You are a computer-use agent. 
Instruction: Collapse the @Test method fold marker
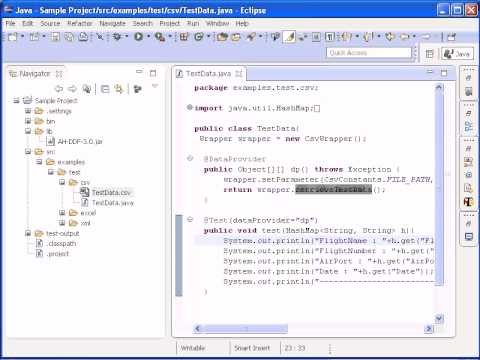tap(190, 219)
